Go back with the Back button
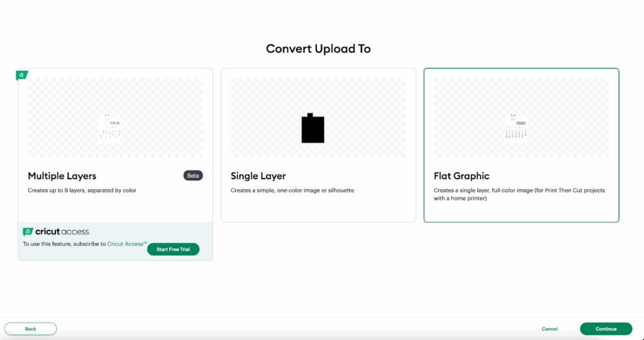Image resolution: width=644 pixels, height=340 pixels. point(31,329)
